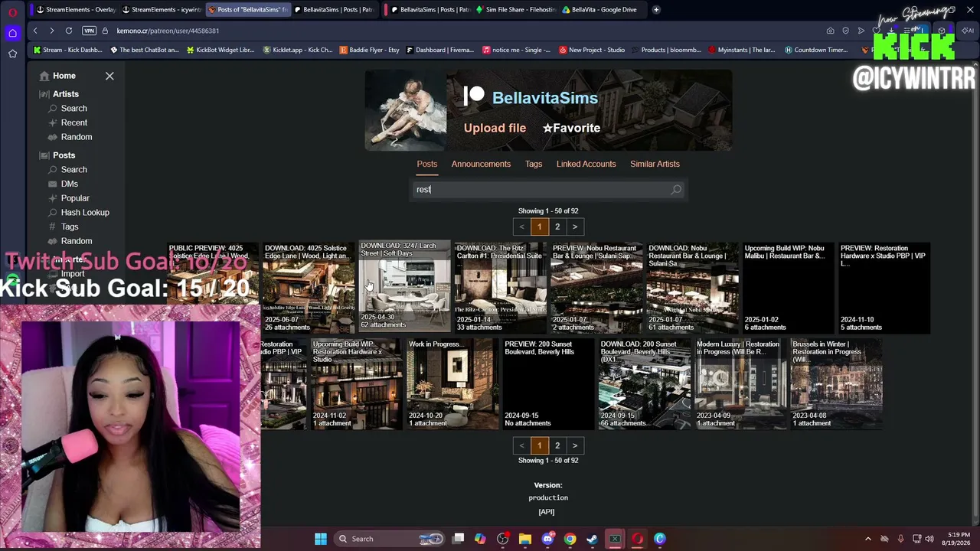The height and width of the screenshot is (551, 980).
Task: Open the DOWNLOAD: 3247 Larch Street post
Action: click(404, 286)
